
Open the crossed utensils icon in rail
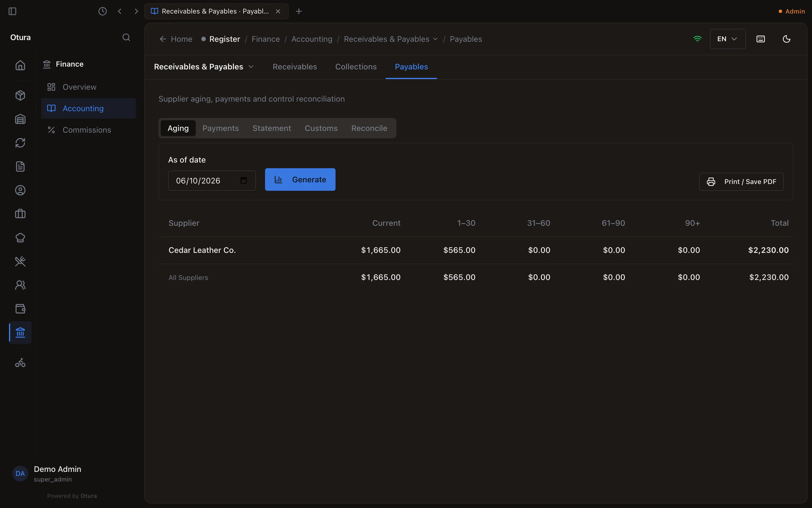click(x=21, y=261)
